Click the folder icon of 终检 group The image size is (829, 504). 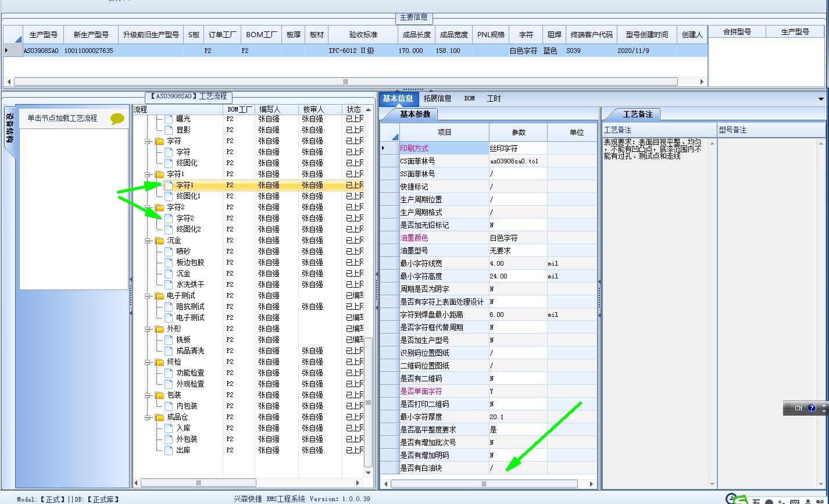pyautogui.click(x=159, y=362)
